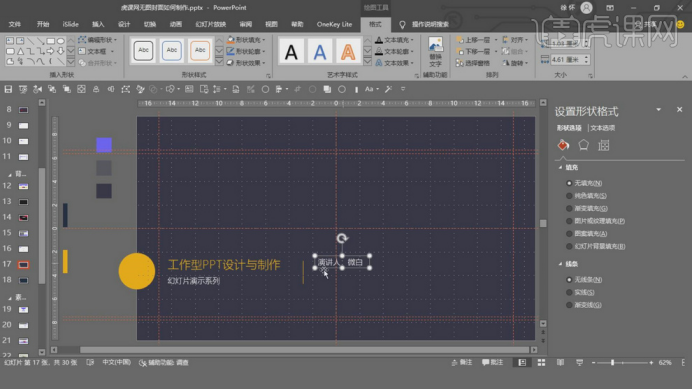Select 渐变填充(G) gradient fill option
Screen dimensions: 692x390
(x=587, y=208)
